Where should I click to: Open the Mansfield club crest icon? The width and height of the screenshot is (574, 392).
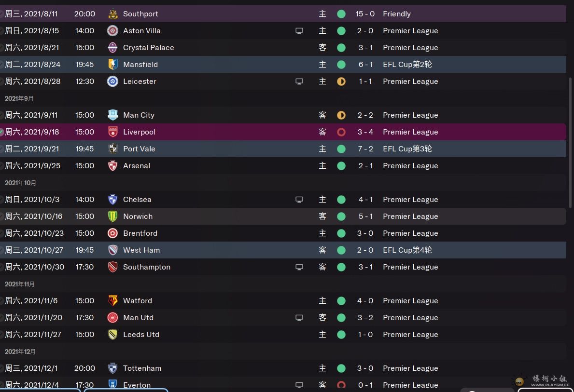(x=113, y=64)
